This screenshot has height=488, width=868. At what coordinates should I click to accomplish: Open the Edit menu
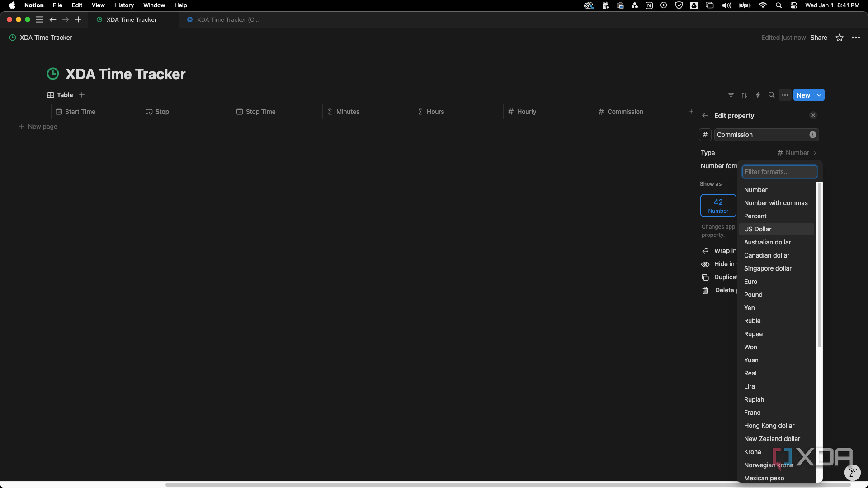77,5
